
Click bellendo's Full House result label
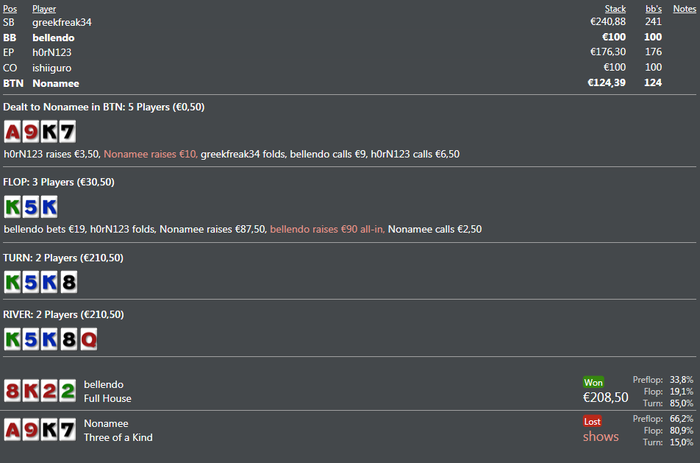click(x=108, y=398)
